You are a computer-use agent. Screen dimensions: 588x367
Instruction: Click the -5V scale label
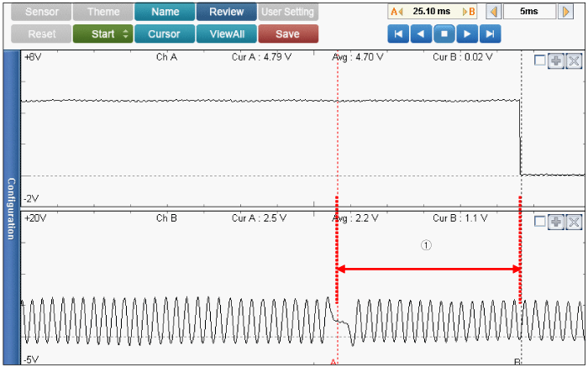pos(31,360)
